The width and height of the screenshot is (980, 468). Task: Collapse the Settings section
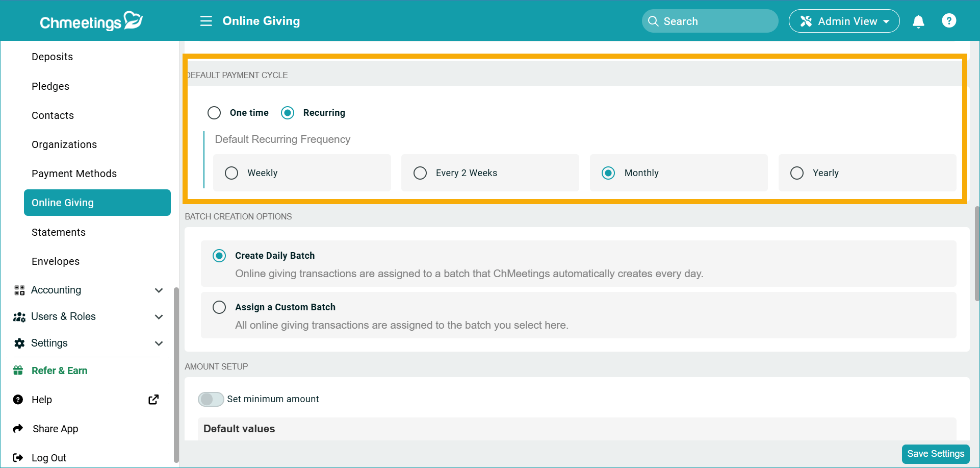coord(159,343)
